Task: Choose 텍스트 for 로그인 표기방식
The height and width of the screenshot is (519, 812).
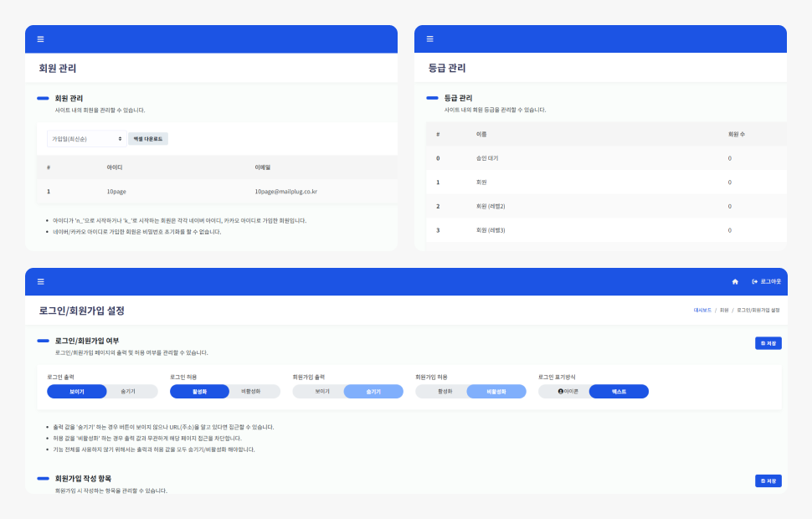Action: tap(619, 392)
